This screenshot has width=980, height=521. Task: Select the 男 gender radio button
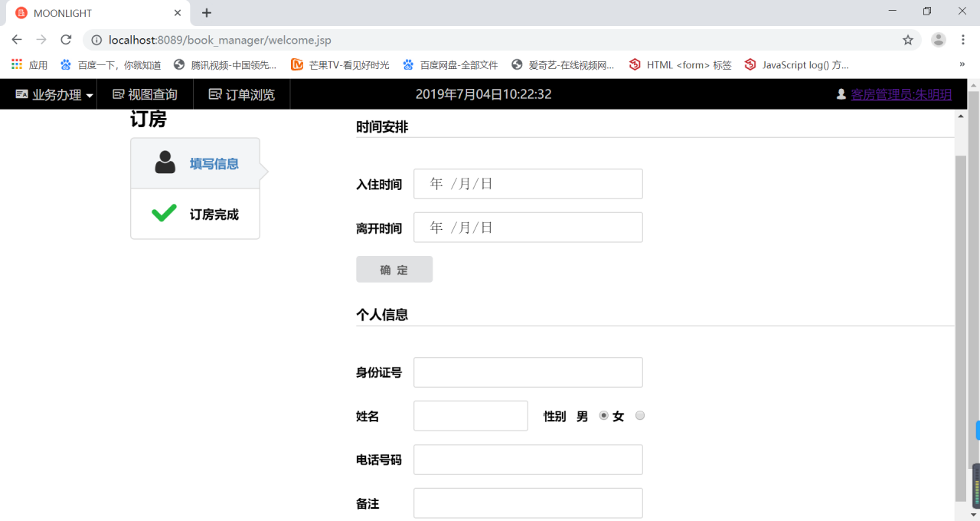603,415
